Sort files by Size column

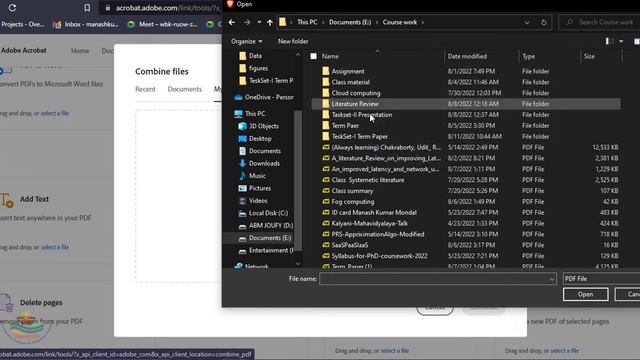coord(589,56)
